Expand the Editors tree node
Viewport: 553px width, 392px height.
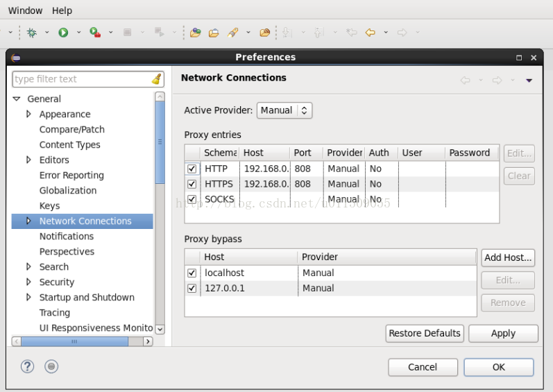click(x=28, y=160)
